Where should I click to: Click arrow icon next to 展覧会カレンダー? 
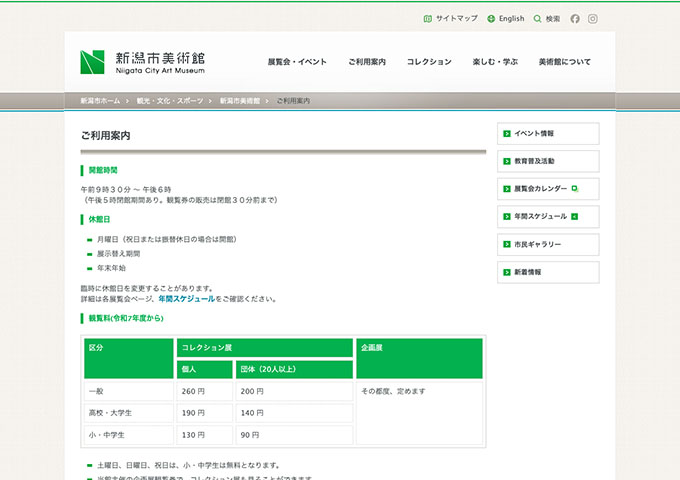pos(507,189)
